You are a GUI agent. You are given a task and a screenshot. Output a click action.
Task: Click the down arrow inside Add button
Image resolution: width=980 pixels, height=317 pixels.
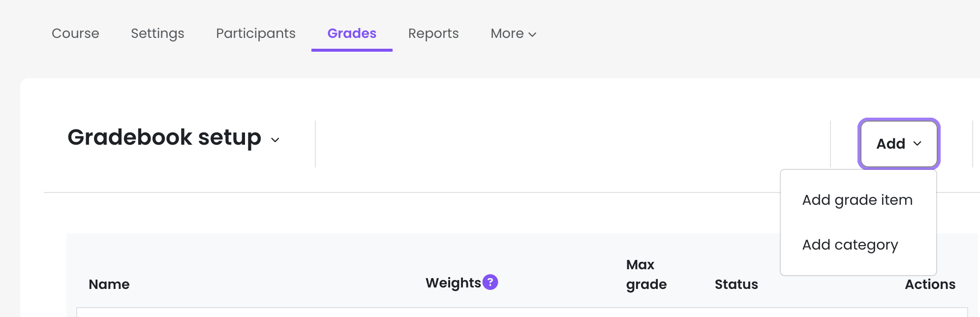[x=917, y=144]
